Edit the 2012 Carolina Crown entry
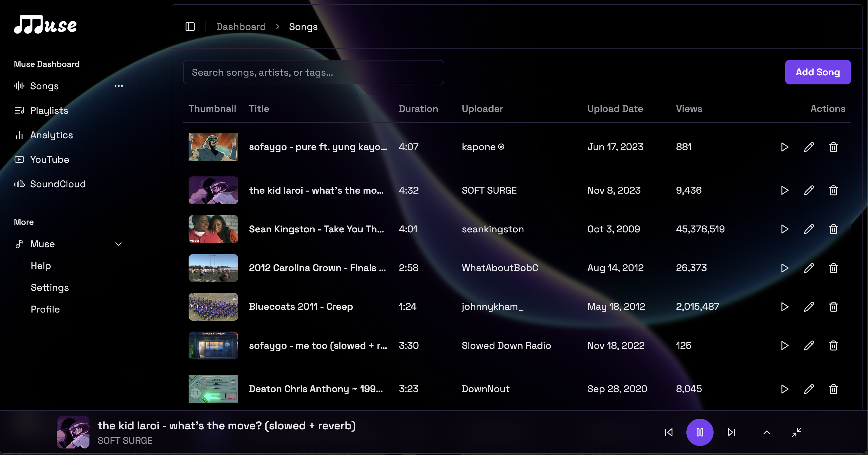Image resolution: width=868 pixels, height=455 pixels. [x=809, y=268]
